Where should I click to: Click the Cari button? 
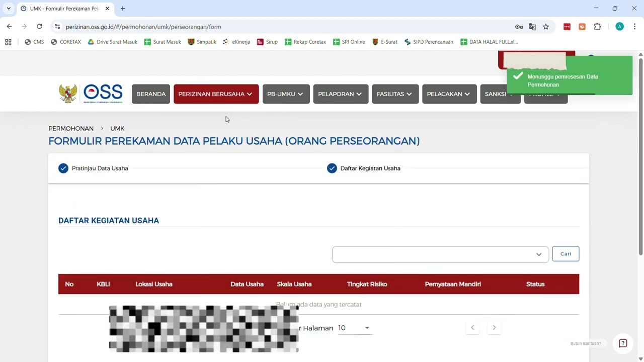[566, 254]
